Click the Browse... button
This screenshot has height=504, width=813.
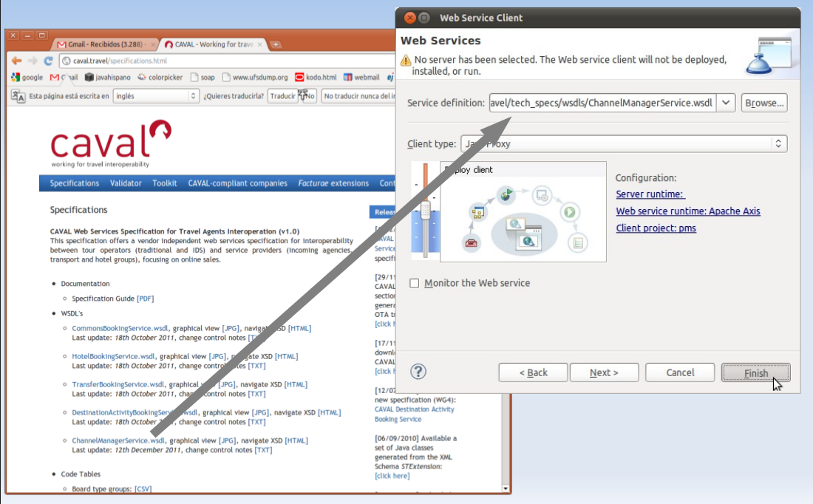tap(764, 103)
